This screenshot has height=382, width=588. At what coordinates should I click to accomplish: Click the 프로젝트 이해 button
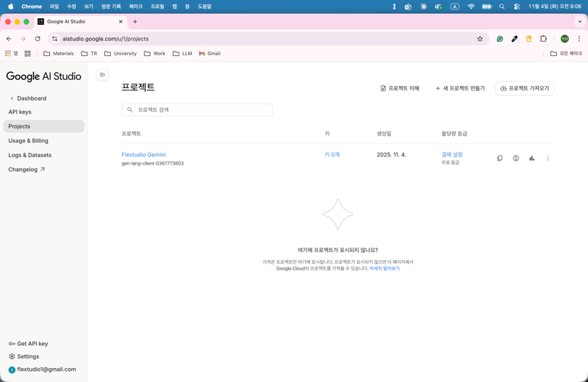(400, 88)
